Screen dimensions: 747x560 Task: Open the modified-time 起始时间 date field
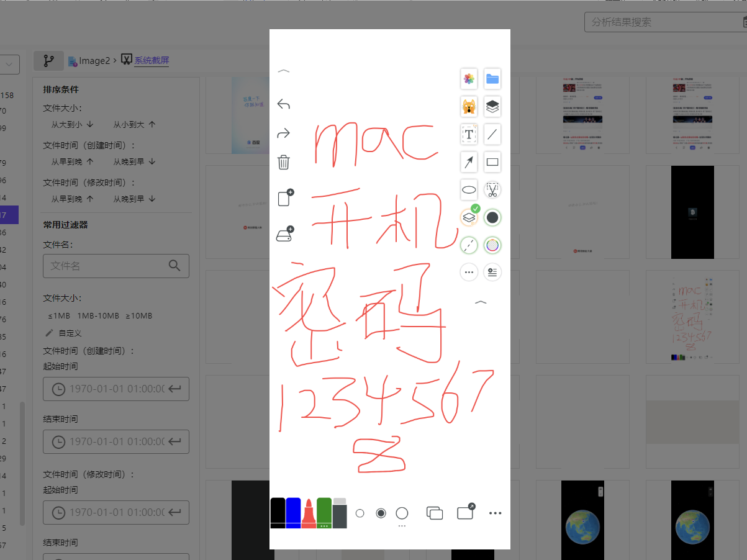(116, 513)
